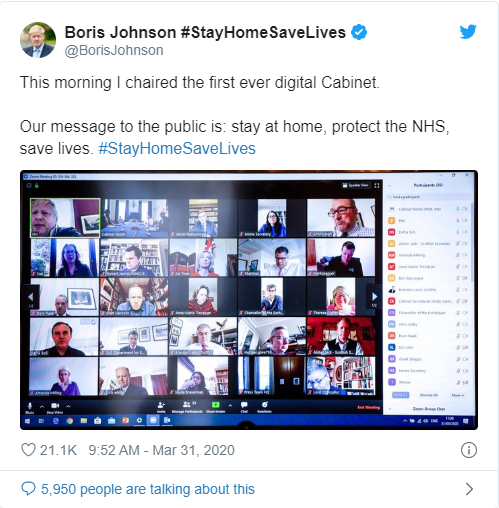This screenshot has width=499, height=508.
Task: Click the Find a participant search field
Action: (428, 197)
